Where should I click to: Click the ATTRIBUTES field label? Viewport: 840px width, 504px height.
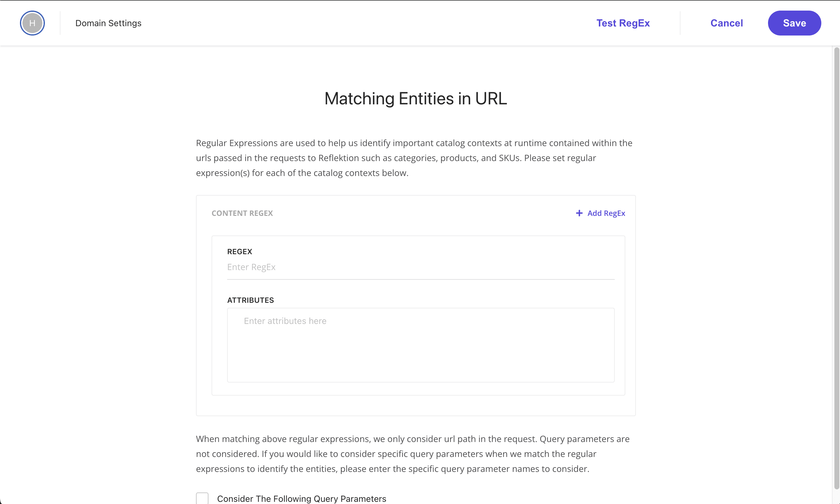tap(250, 300)
